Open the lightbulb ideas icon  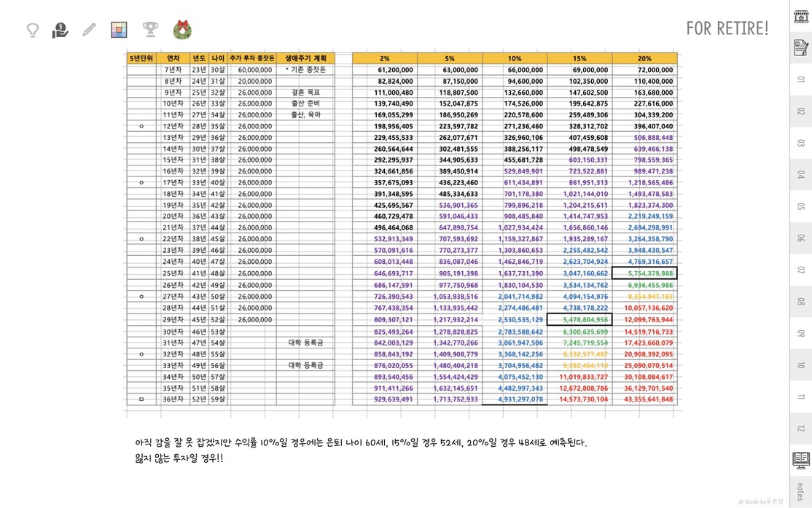tap(33, 30)
